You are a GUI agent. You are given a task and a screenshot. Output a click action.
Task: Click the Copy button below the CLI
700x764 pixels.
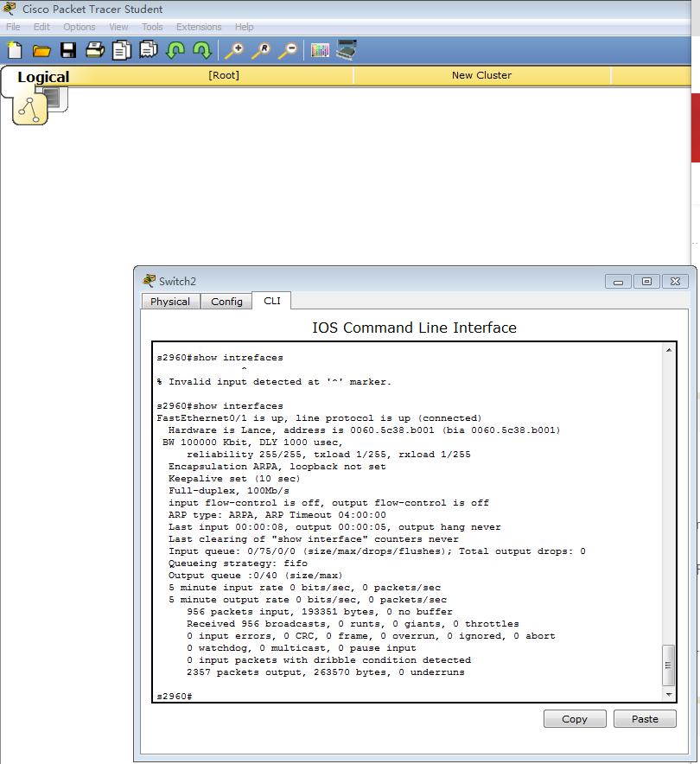575,719
